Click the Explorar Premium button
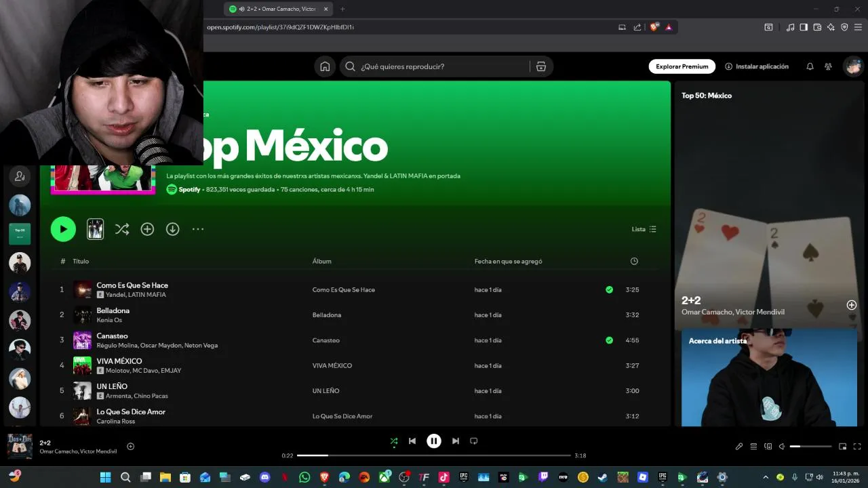This screenshot has height=488, width=868. 682,66
